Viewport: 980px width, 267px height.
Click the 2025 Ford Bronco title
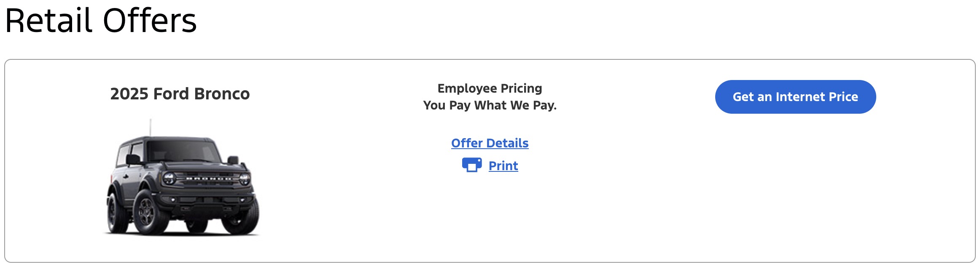(x=180, y=93)
